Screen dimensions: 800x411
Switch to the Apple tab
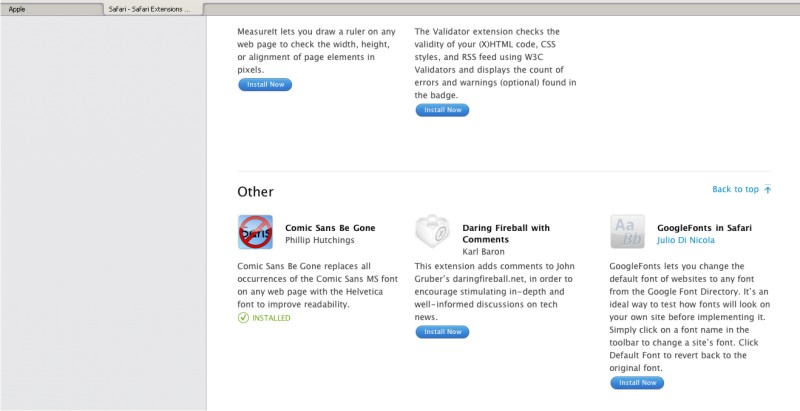[x=51, y=9]
